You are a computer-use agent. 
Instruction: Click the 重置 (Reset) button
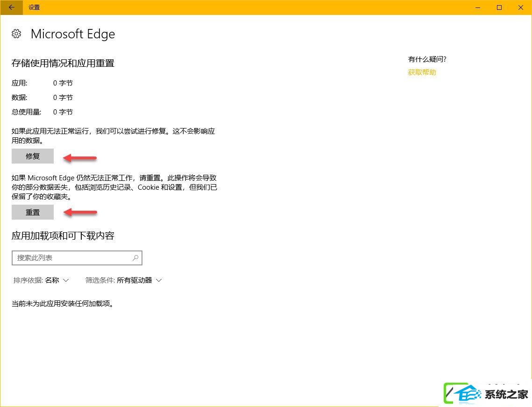pyautogui.click(x=33, y=212)
